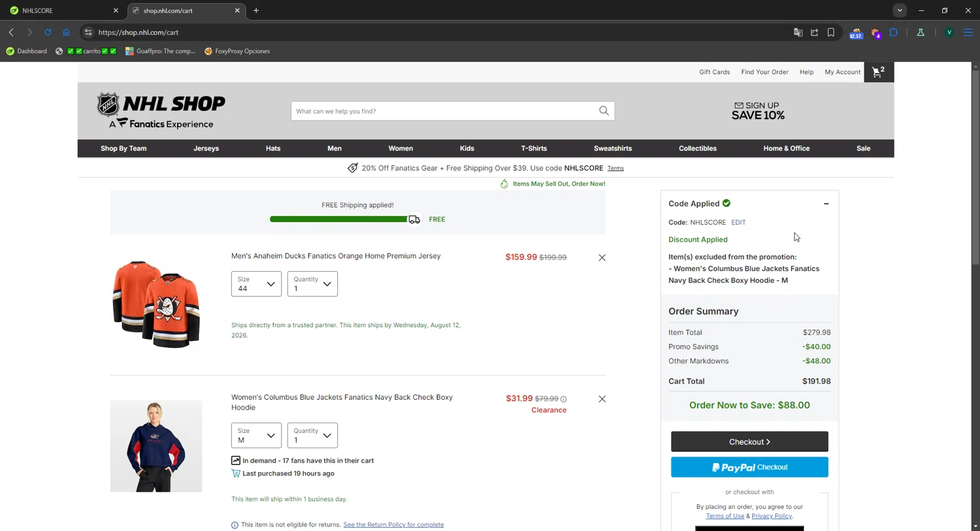Open the FoxyProxy Opciones bookmark
Screen dimensions: 980x531
237,51
